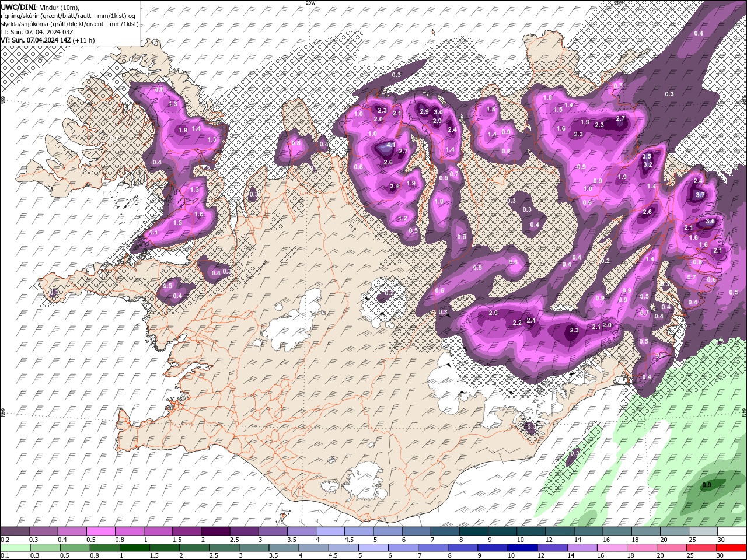
Task: Click the 1.1 snowfall value on the map
Action: pos(154,232)
